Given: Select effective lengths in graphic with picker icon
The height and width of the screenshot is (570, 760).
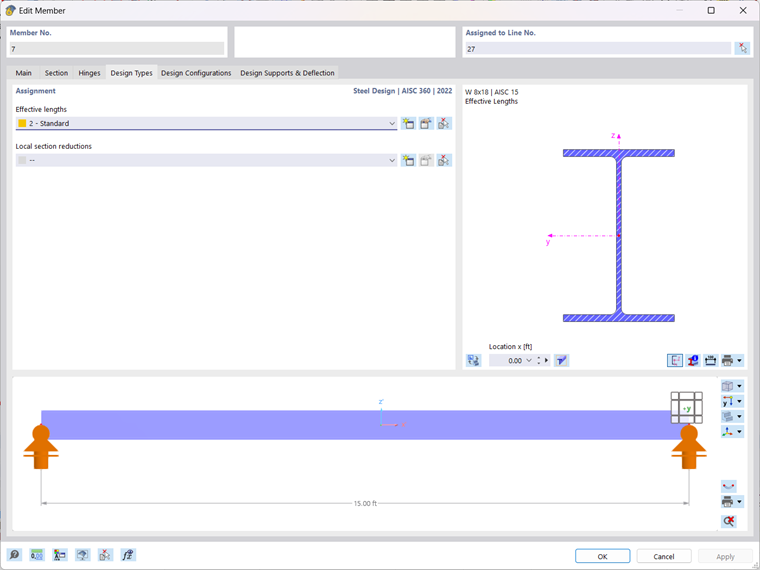Looking at the screenshot, I should [443, 123].
